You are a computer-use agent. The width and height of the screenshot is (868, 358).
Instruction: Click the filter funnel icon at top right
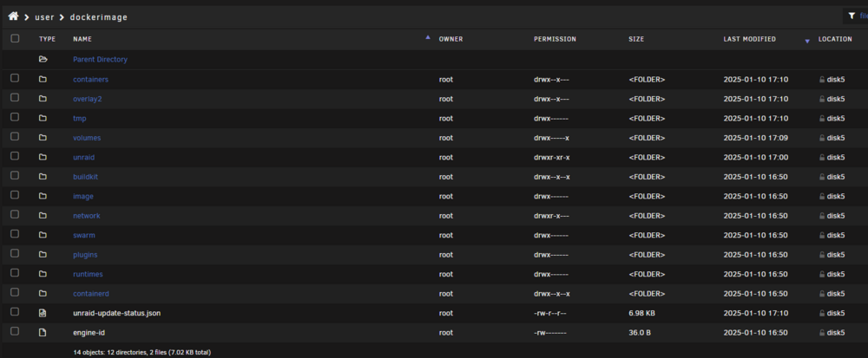point(852,16)
